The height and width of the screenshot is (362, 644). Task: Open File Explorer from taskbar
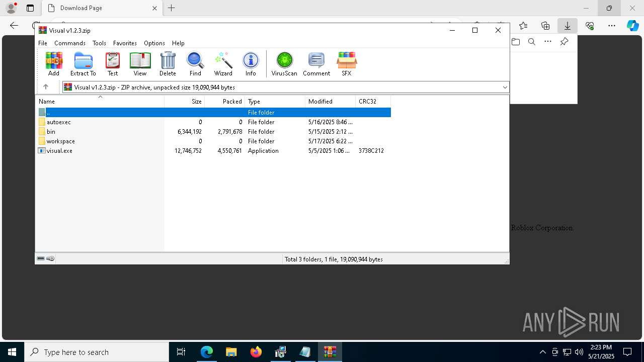click(231, 352)
